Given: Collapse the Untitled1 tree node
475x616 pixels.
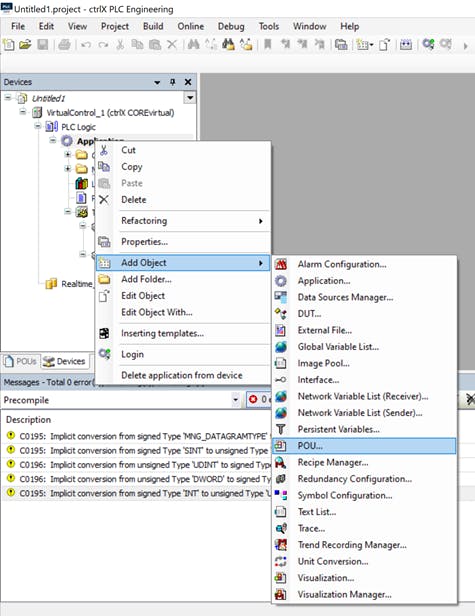Looking at the screenshot, I should (x=8, y=97).
